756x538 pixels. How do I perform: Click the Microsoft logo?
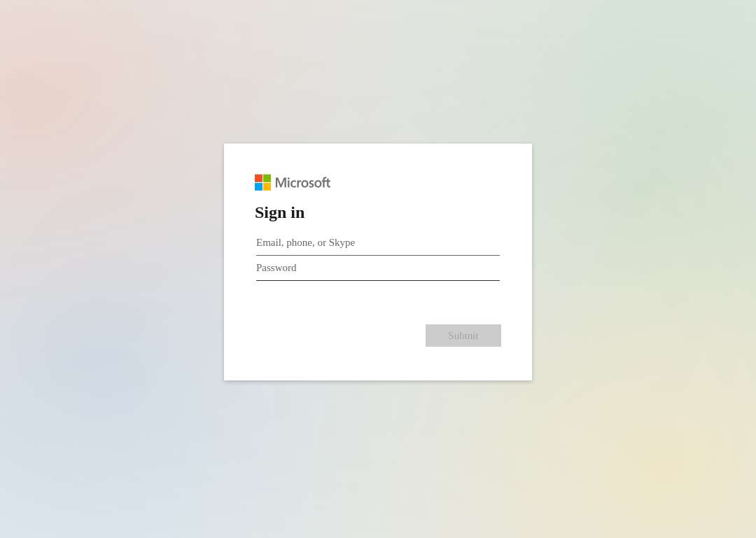click(x=293, y=182)
